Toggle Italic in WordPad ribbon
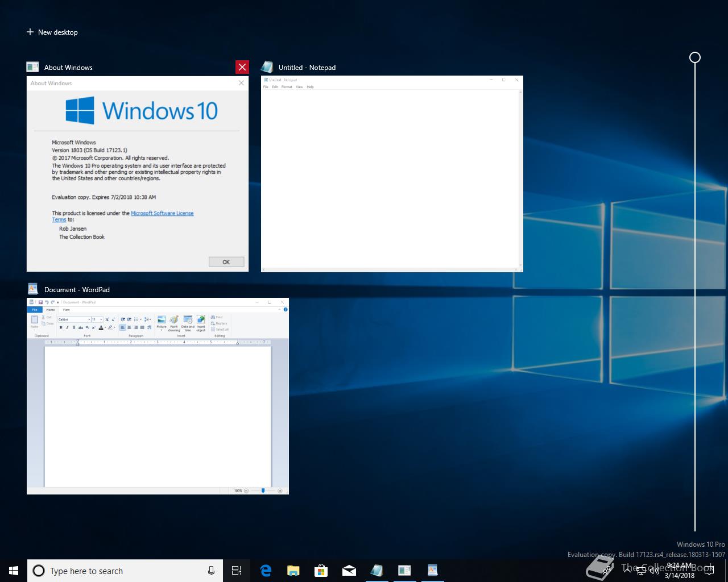728x582 pixels. point(67,327)
